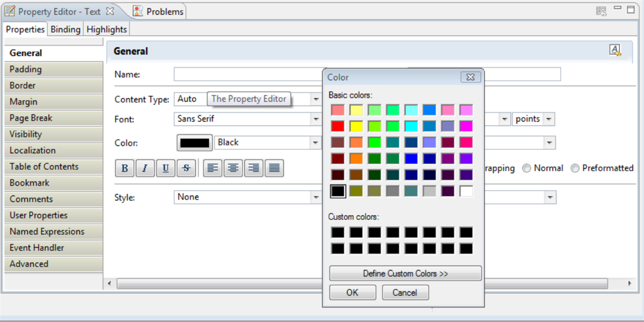Viewport: 644px width, 322px height.
Task: Pick the pure yellow basic color swatch
Action: tap(356, 126)
